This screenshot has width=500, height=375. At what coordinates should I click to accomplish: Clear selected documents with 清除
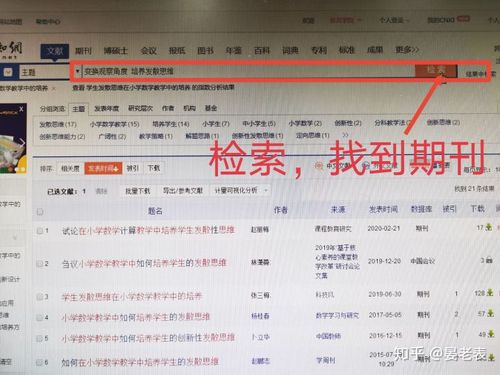coord(101,191)
